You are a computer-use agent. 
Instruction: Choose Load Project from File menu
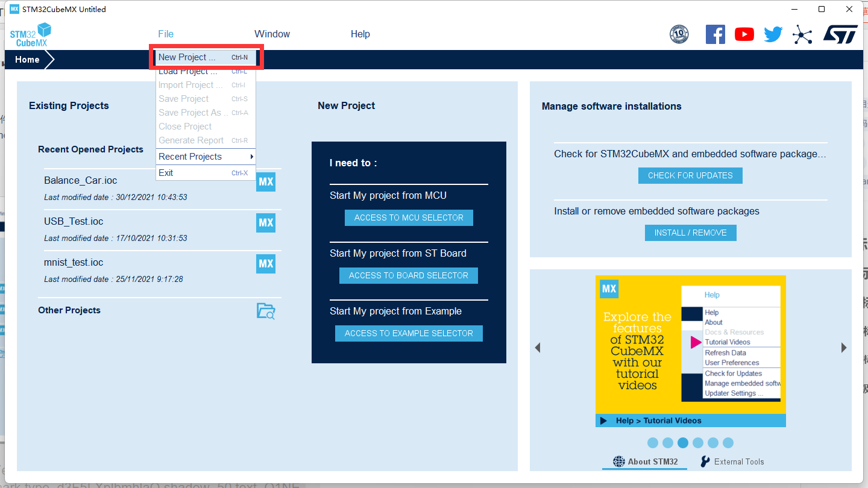click(206, 71)
